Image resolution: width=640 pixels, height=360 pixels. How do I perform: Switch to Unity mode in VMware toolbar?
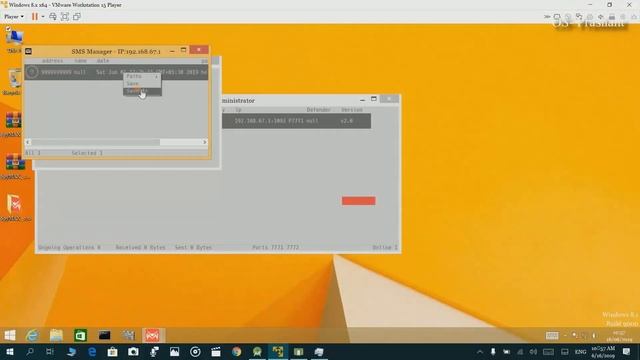click(x=77, y=17)
